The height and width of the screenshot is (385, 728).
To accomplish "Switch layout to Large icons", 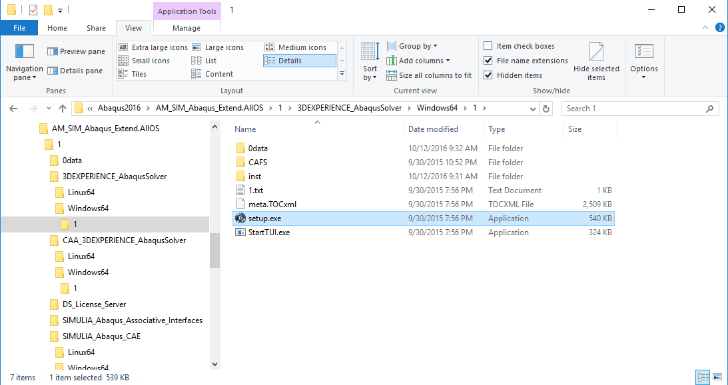I will pos(218,47).
